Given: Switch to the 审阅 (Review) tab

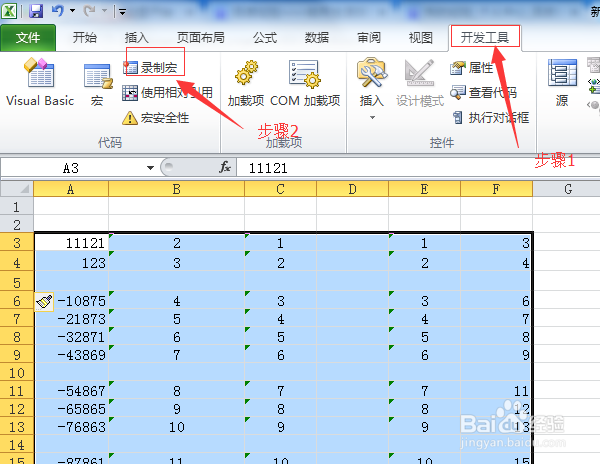Looking at the screenshot, I should [x=369, y=37].
